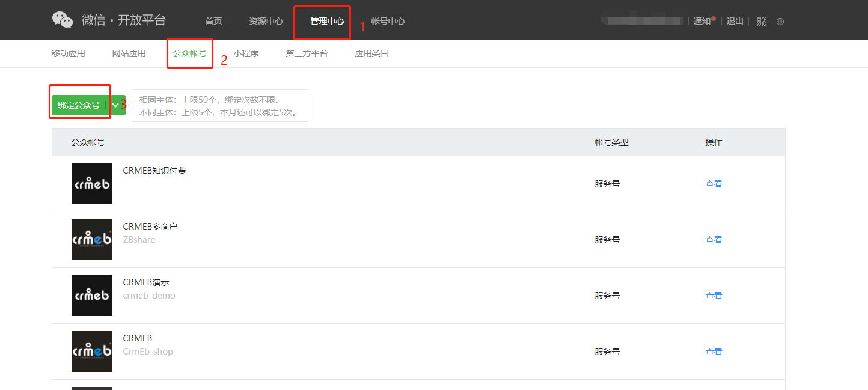Open the 应用类目 tab
Viewport: 868px width, 390px height.
[371, 53]
